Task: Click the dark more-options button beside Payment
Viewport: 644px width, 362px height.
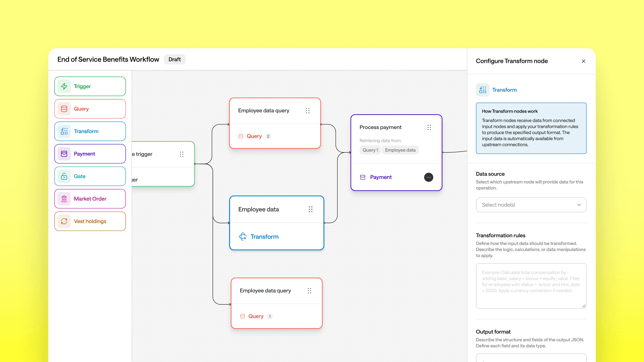Action: click(x=429, y=177)
